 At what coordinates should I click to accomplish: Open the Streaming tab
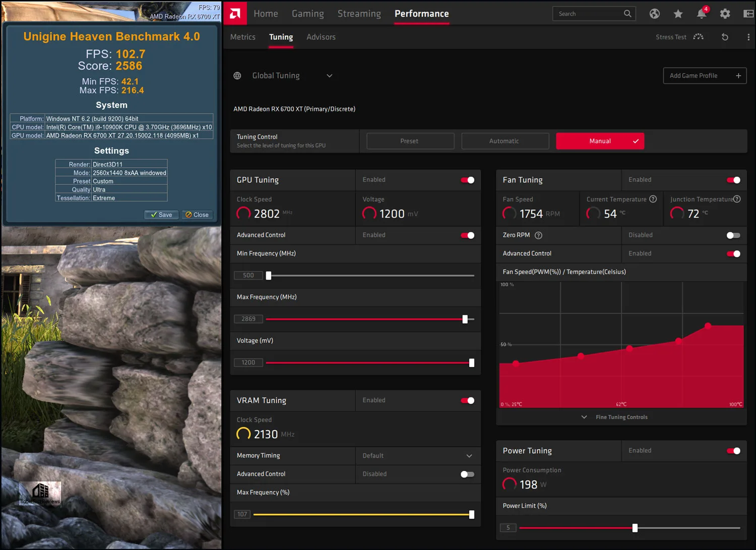tap(359, 14)
